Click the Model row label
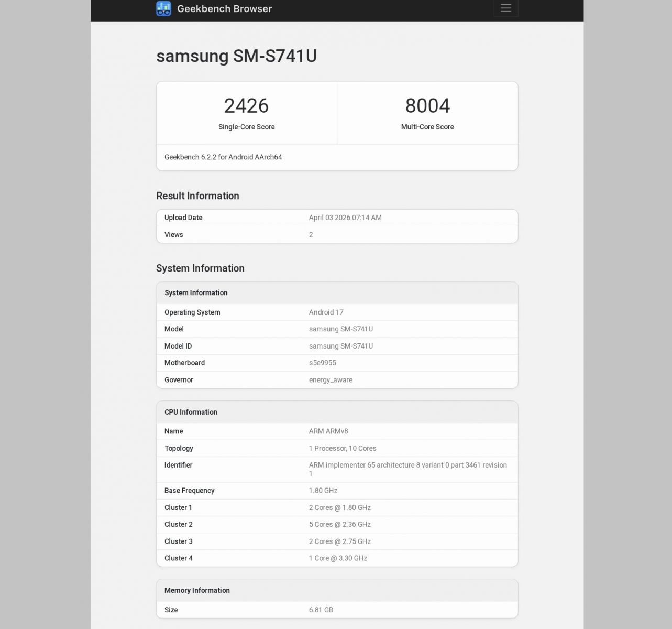Image resolution: width=672 pixels, height=629 pixels. pos(174,329)
